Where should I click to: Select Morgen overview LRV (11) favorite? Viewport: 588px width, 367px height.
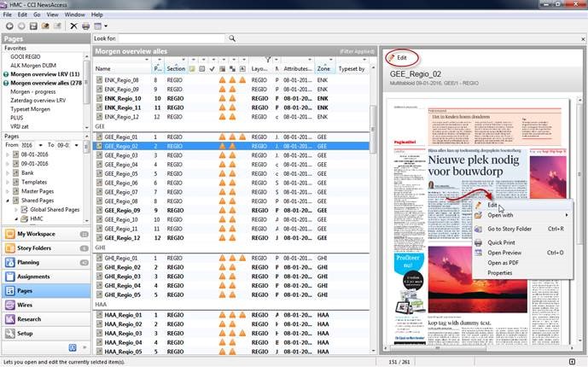coord(46,74)
